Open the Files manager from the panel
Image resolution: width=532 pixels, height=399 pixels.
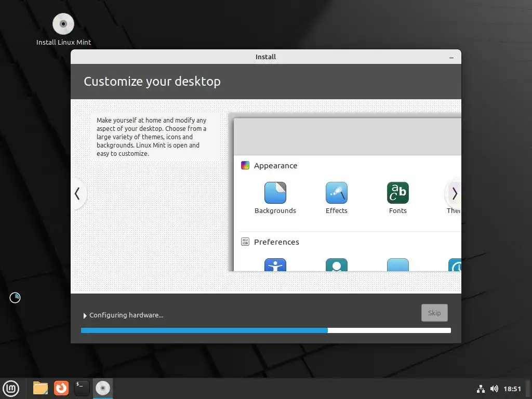41,388
